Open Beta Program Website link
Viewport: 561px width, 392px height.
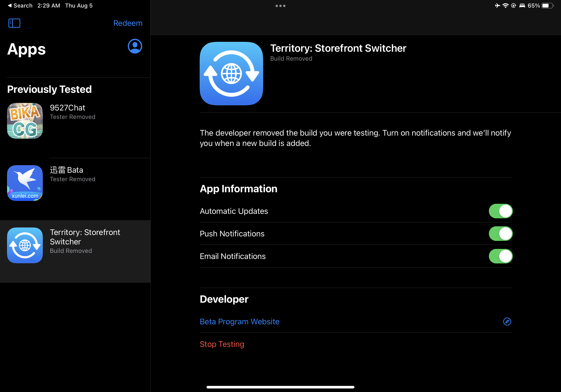click(239, 322)
